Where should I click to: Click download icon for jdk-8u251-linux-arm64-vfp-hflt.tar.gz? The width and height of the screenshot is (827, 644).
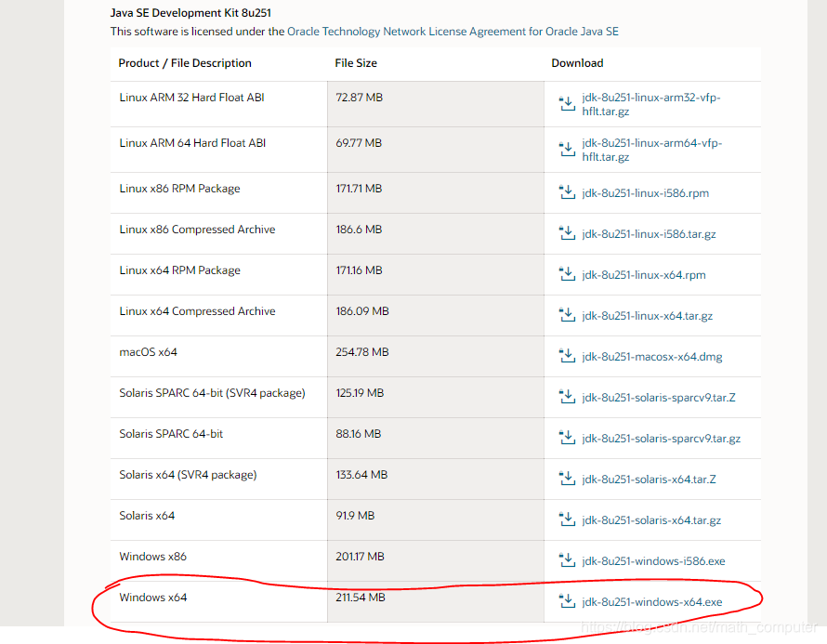(x=567, y=150)
